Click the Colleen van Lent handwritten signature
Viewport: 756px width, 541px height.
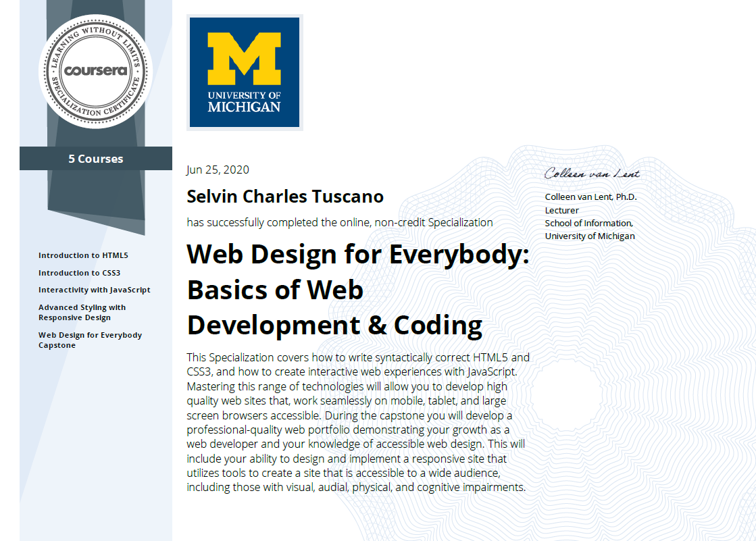tap(592, 173)
